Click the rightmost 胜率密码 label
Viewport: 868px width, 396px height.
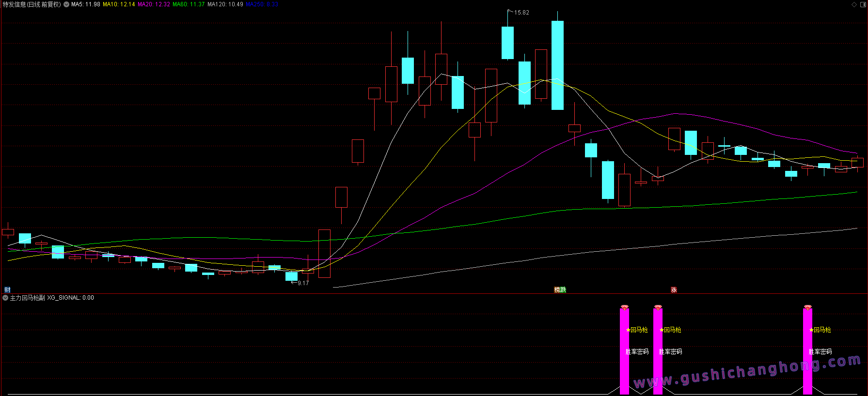pos(820,351)
